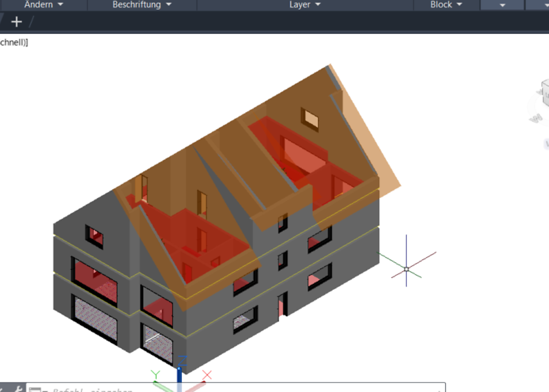Open the Layer panel dropdown
Viewport: 549px width, 392px height.
(318, 5)
